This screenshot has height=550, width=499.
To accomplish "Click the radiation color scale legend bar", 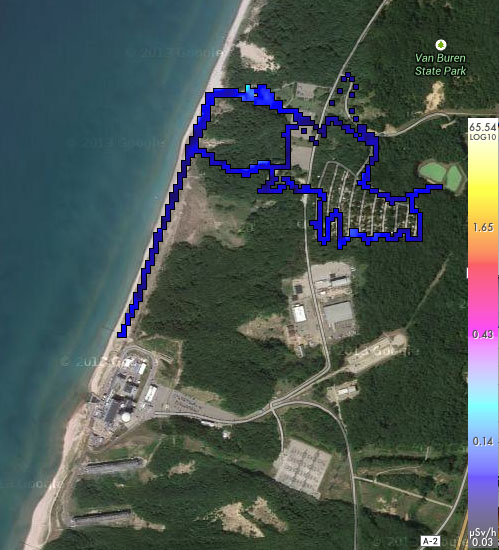I will point(483,333).
